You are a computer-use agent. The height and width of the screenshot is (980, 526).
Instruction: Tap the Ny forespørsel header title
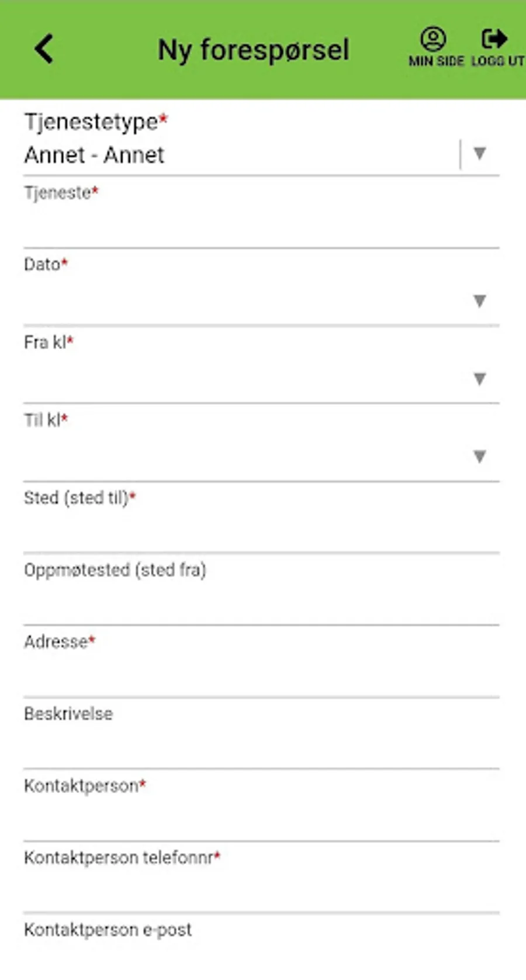pyautogui.click(x=254, y=50)
